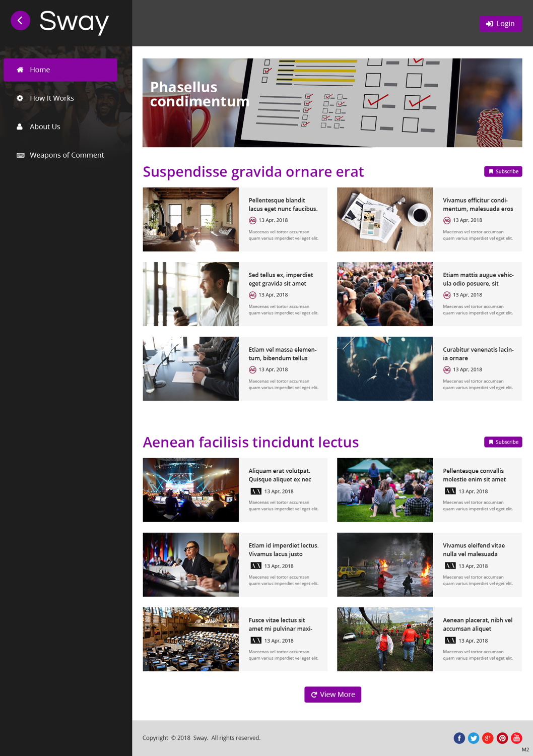Click the How It Works gear icon
Viewport: 533px width, 756px height.
(x=20, y=98)
